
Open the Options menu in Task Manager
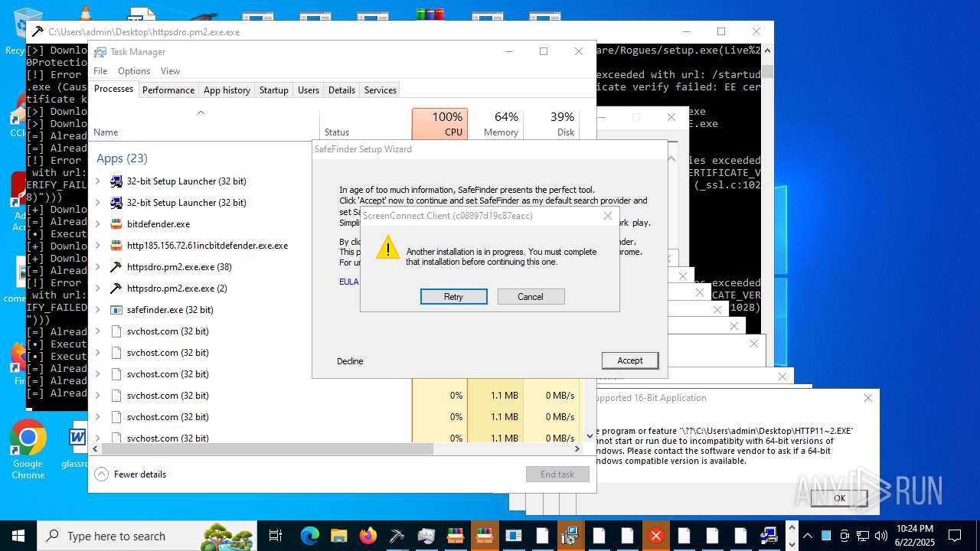134,71
